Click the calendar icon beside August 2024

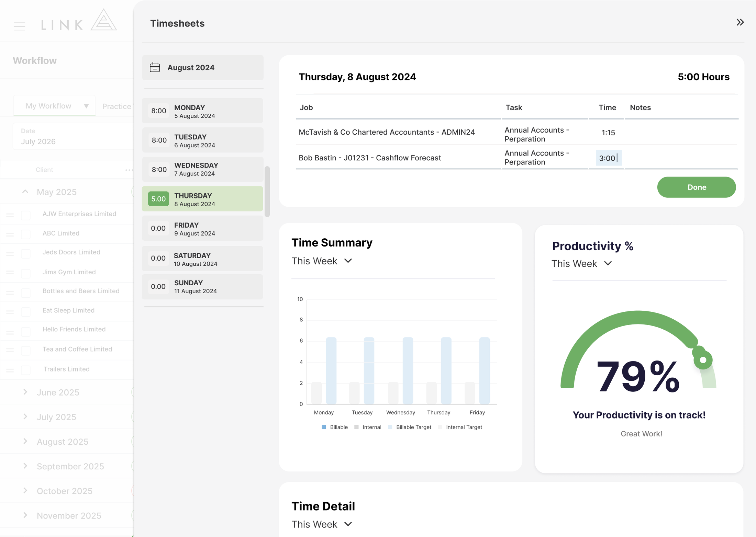[x=155, y=67]
